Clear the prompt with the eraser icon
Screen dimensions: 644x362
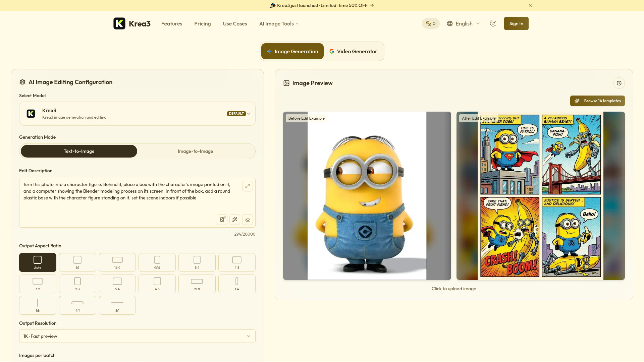(x=248, y=220)
